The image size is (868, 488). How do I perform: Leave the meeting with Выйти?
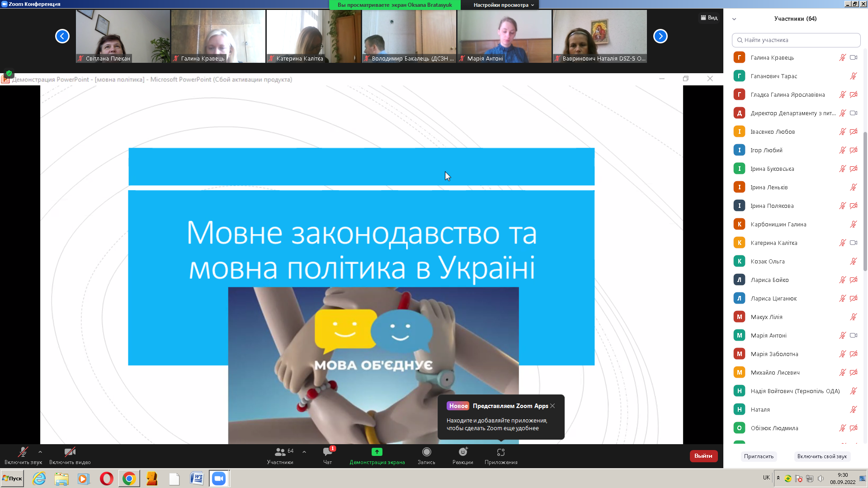point(703,456)
